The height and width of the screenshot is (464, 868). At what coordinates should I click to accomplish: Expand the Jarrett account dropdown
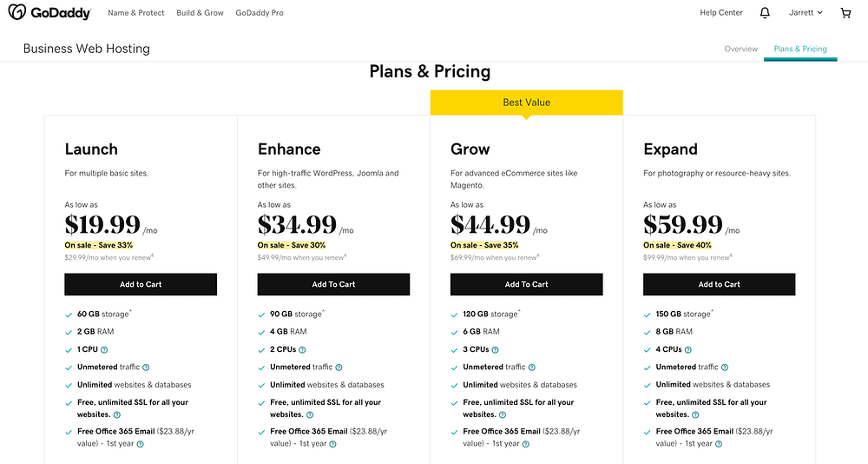click(806, 13)
